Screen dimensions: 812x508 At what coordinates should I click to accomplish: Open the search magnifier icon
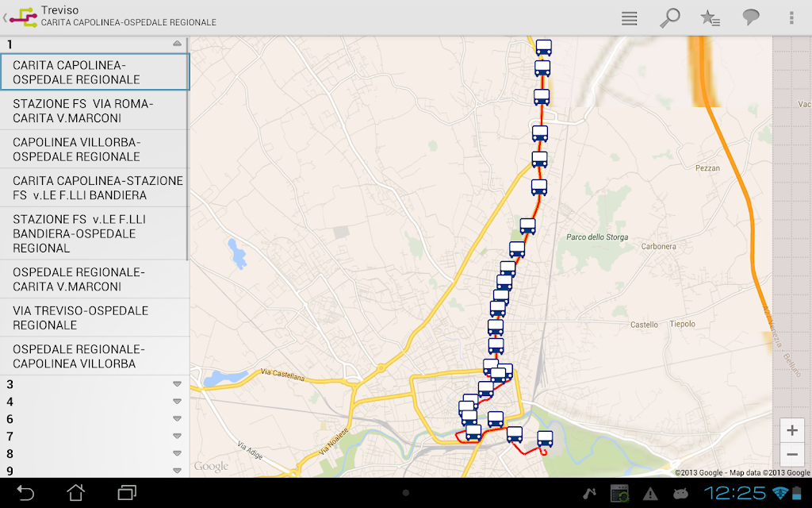coord(669,18)
